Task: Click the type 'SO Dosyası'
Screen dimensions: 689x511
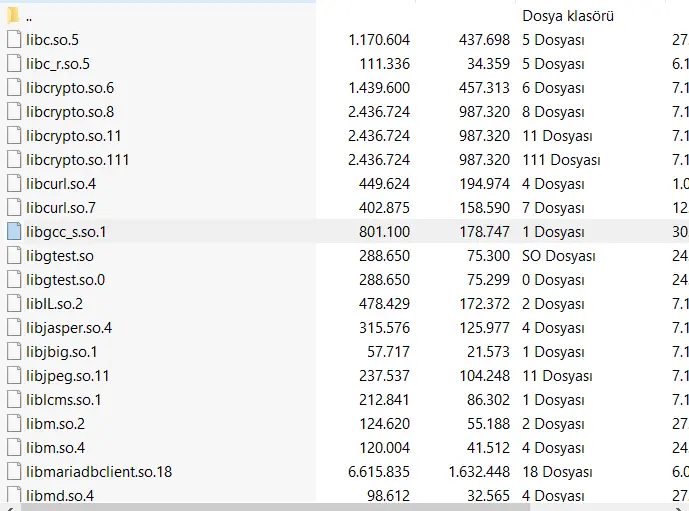Action: [x=558, y=256]
